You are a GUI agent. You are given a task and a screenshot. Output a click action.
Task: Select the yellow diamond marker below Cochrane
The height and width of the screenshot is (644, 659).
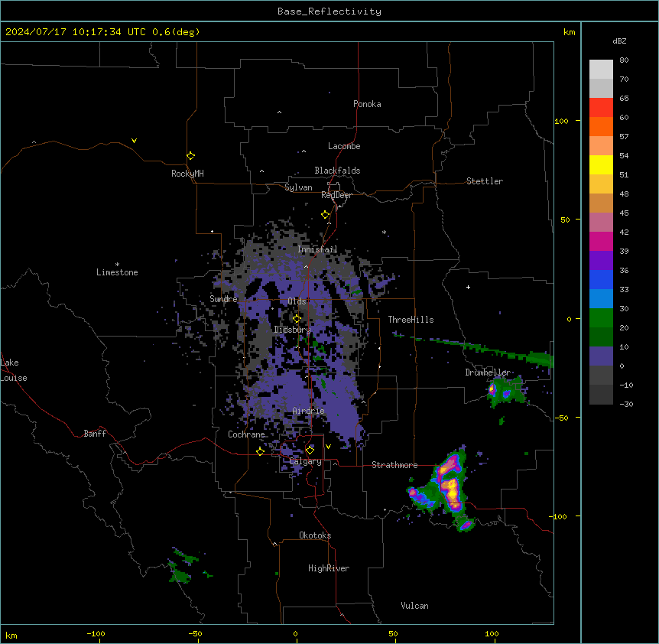tap(260, 451)
